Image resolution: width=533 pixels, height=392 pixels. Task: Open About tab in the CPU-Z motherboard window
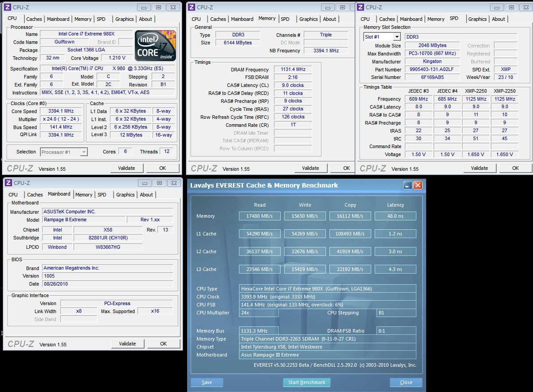coord(146,195)
